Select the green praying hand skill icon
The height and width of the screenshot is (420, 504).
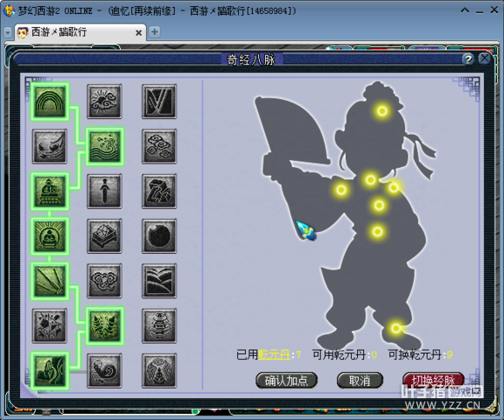(50, 370)
